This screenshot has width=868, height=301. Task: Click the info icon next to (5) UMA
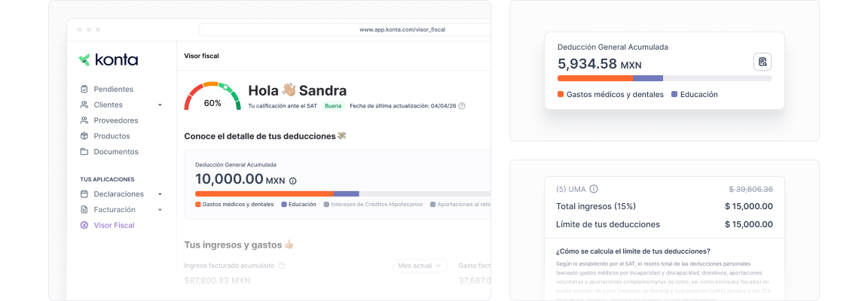pyautogui.click(x=594, y=189)
